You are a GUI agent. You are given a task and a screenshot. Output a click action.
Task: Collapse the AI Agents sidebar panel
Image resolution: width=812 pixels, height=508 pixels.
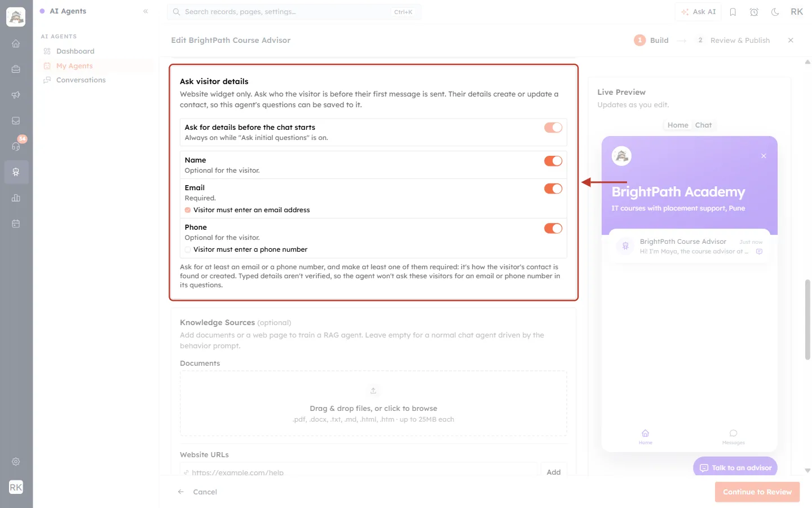[x=145, y=11]
